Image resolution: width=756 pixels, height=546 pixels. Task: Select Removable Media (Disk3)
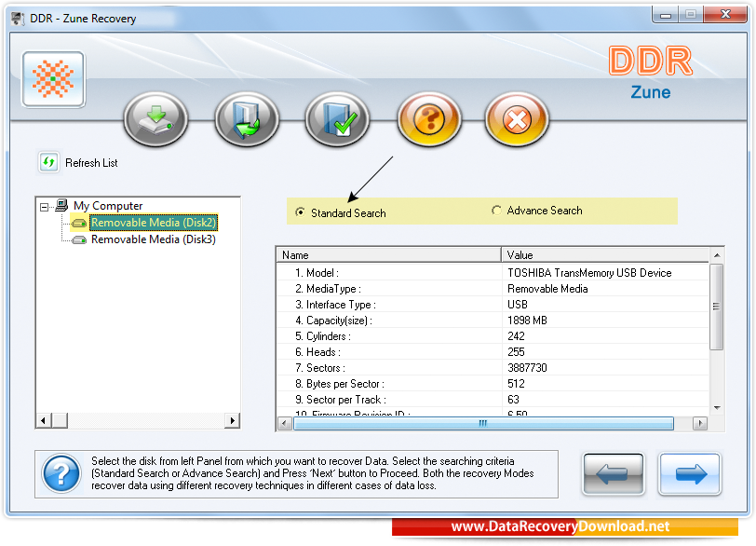[x=154, y=239]
